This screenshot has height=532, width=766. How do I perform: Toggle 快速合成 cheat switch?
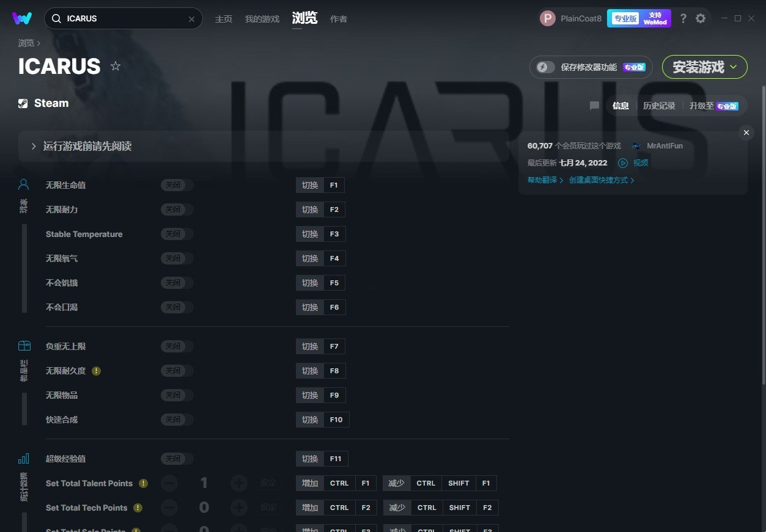tap(177, 420)
